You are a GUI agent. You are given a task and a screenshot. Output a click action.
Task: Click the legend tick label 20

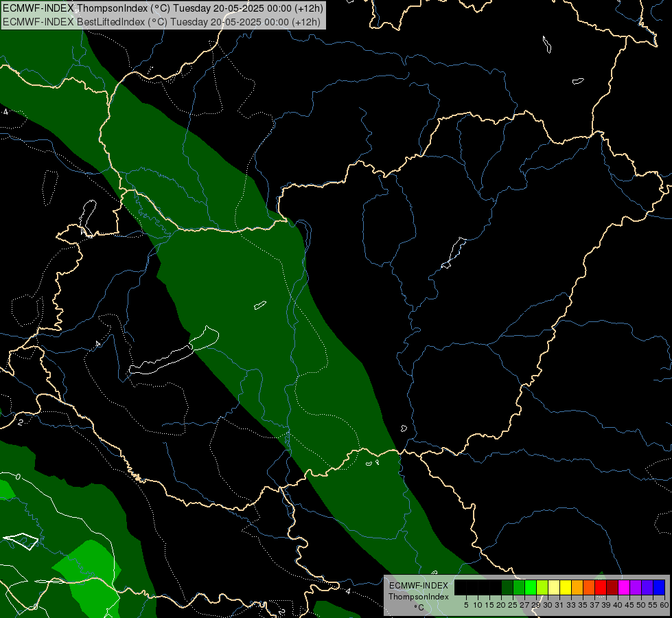[501, 605]
